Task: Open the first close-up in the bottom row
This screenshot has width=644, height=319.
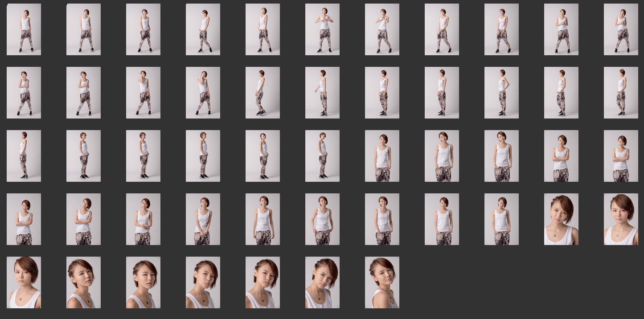Action: tap(24, 282)
